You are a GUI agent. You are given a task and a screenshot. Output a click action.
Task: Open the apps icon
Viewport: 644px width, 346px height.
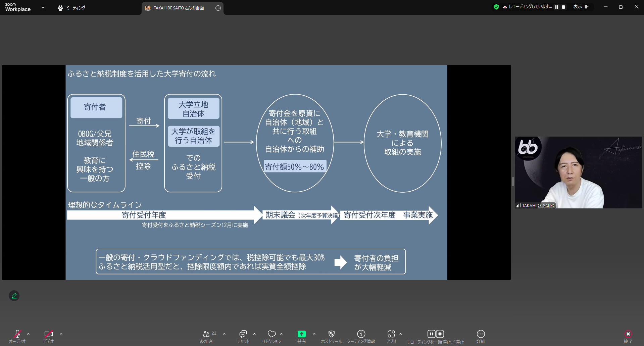391,337
